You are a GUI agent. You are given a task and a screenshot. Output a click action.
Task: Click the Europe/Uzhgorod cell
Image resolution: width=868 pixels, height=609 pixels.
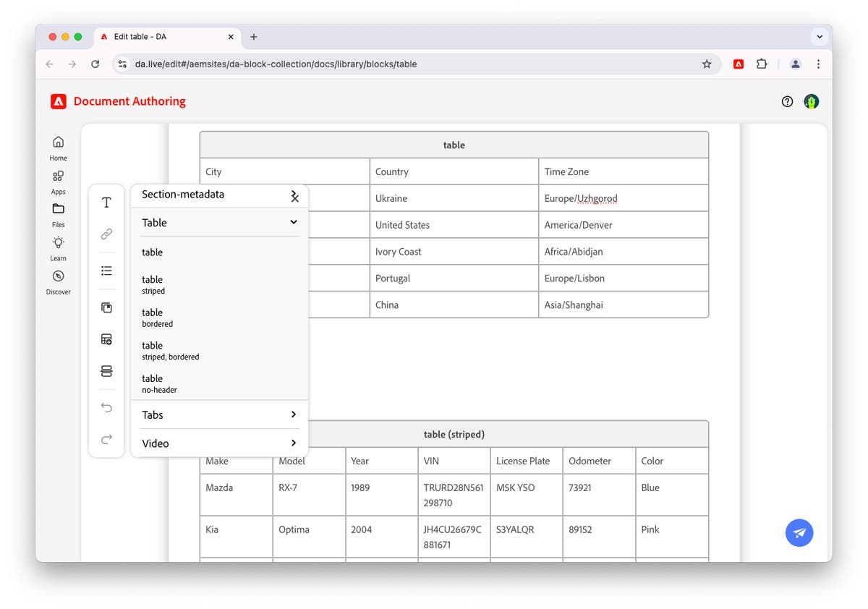624,198
